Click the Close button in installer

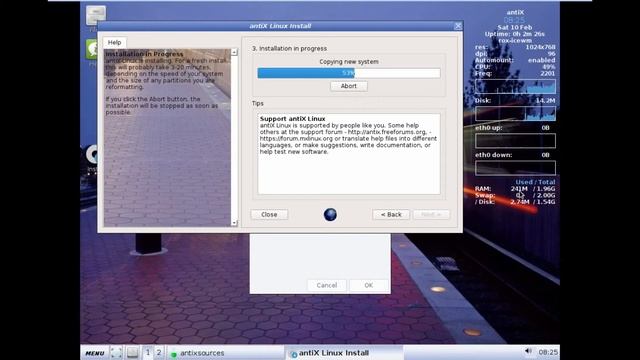[x=269, y=214]
